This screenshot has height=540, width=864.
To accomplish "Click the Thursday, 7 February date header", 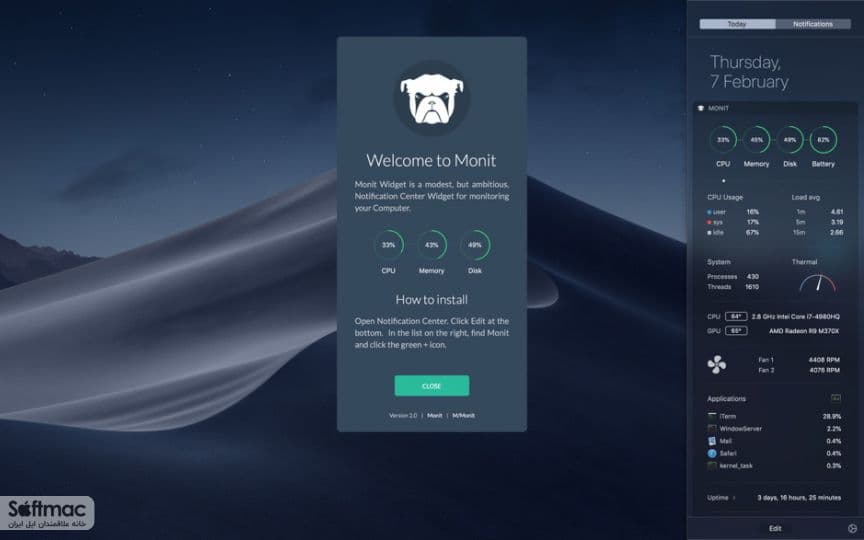I will [749, 72].
